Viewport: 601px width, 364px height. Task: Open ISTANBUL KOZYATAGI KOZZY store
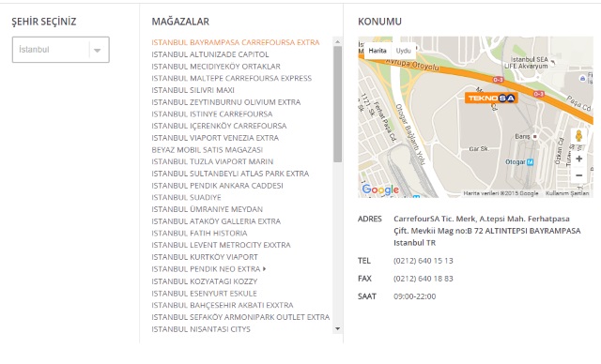[205, 281]
